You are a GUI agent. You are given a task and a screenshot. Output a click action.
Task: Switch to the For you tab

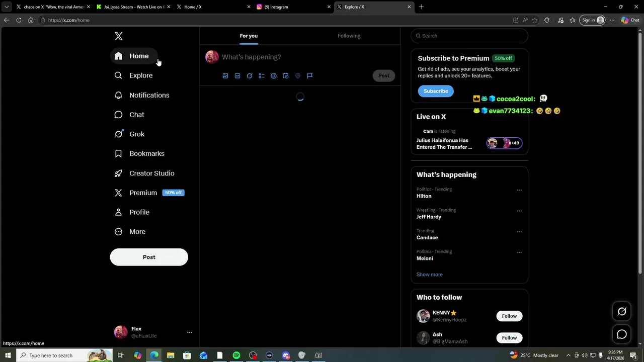(249, 36)
